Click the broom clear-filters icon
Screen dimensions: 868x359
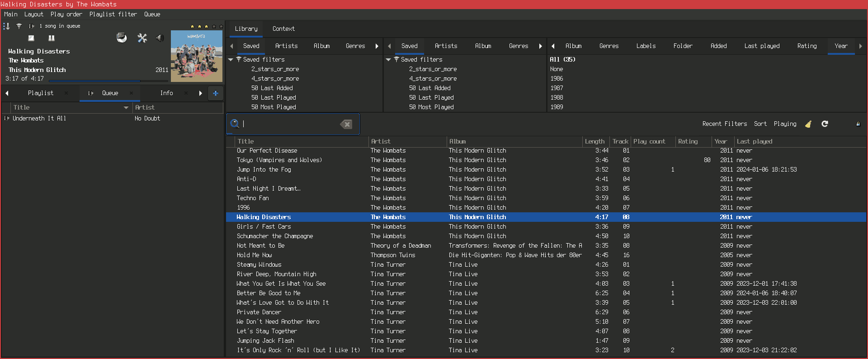pyautogui.click(x=808, y=124)
